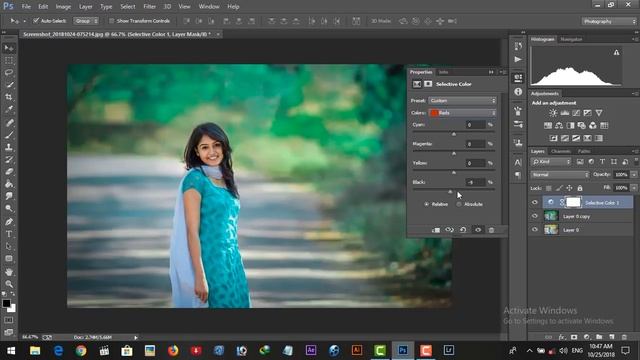Add a Vibrance adjustment
Screen dimensions: 640x360
pyautogui.click(x=599, y=113)
